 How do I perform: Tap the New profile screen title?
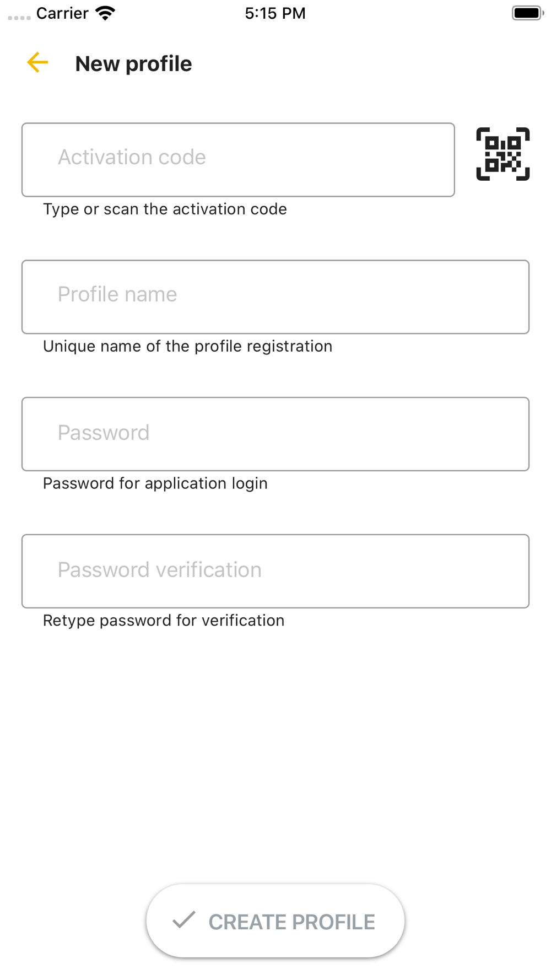133,64
